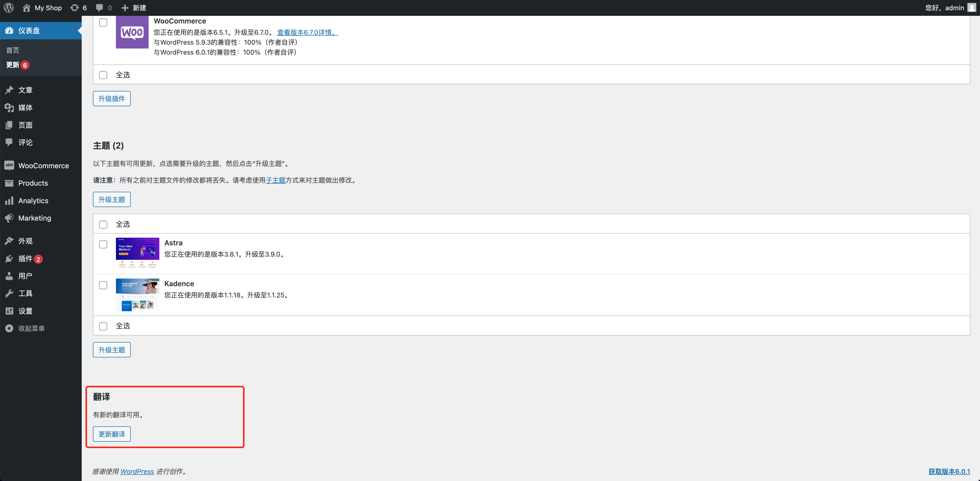Collapse the sidebar with 收起菜单

(x=31, y=328)
